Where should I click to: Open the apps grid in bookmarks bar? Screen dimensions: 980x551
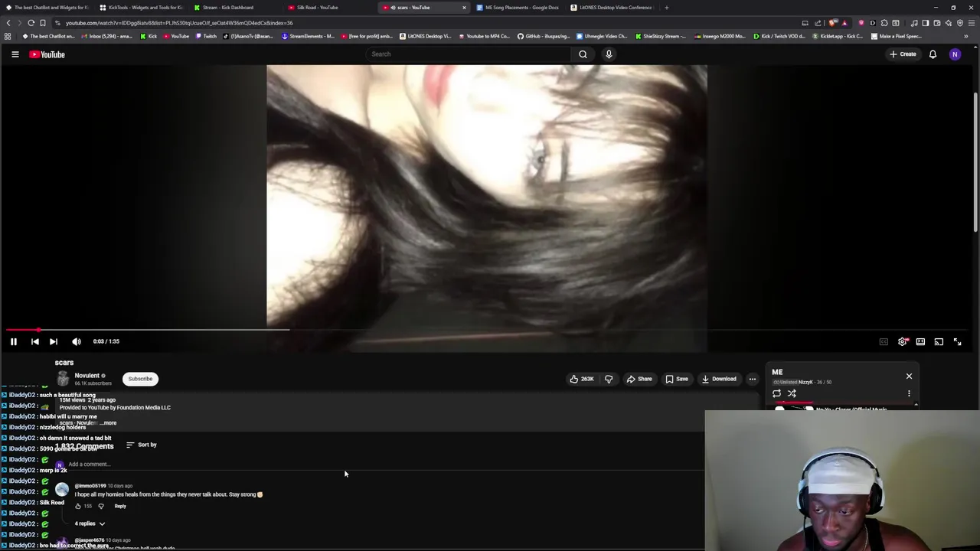tap(8, 36)
